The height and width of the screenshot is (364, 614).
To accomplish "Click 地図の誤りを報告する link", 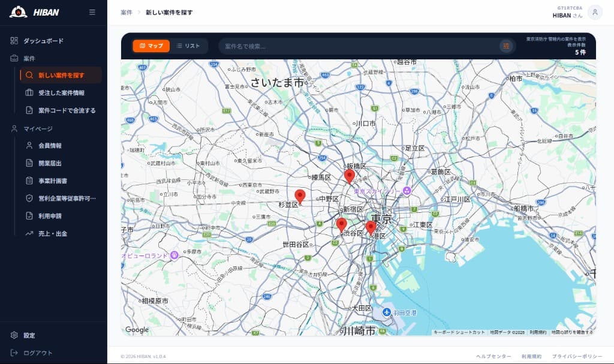I will tap(572, 332).
